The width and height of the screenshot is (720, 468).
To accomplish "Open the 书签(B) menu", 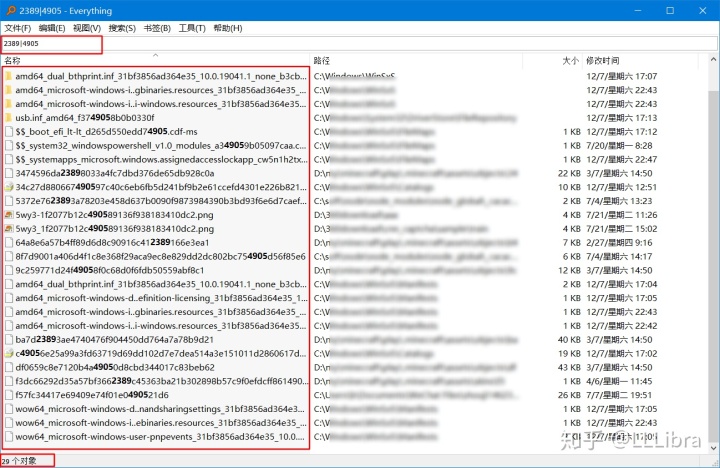I will click(157, 28).
